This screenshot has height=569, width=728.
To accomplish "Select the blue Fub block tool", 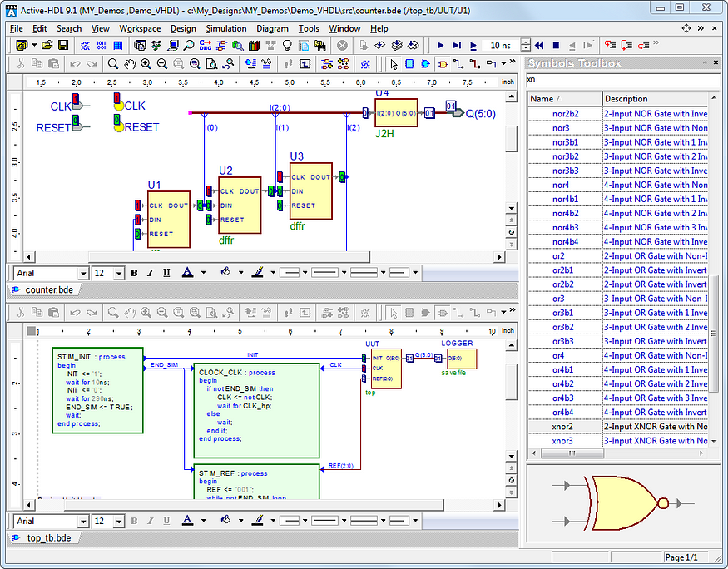I will (409, 63).
